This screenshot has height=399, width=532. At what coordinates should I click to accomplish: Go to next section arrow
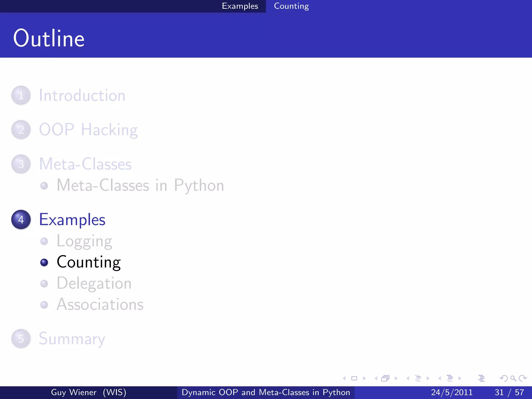click(460, 378)
